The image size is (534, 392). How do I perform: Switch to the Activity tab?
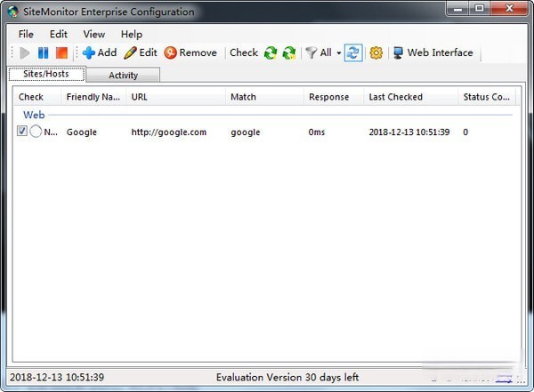123,76
